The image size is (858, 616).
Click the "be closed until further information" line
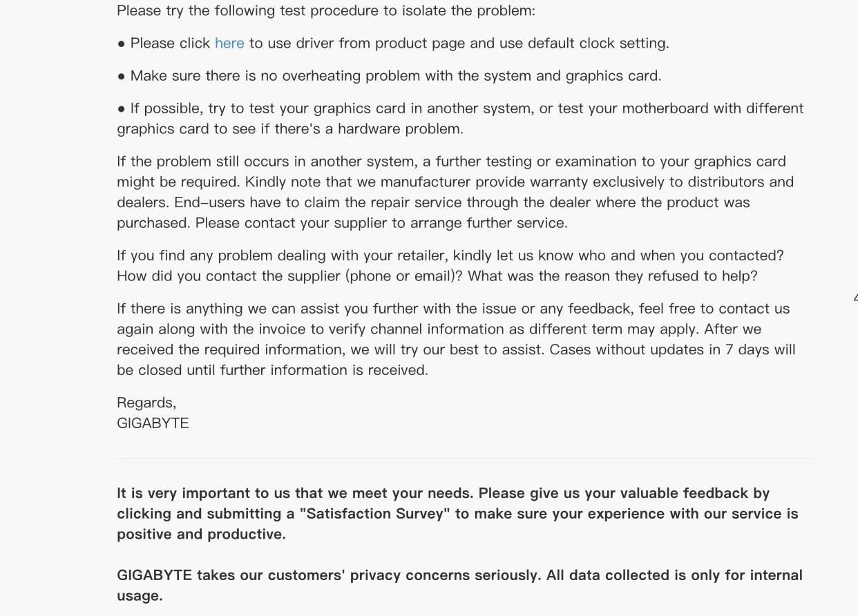point(272,370)
